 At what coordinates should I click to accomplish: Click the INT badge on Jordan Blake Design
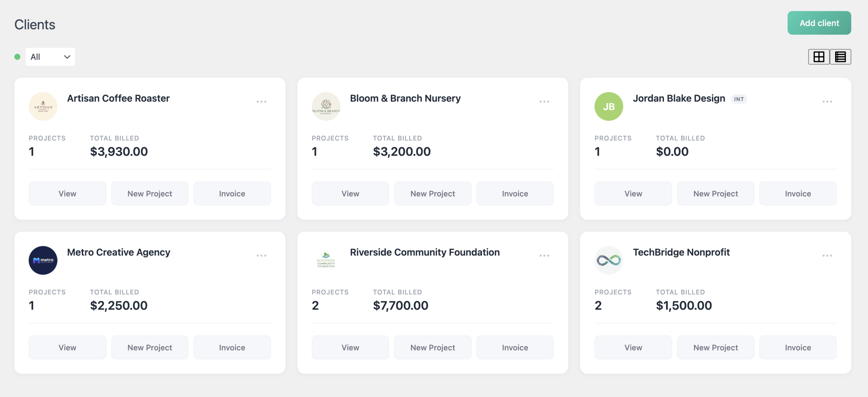pyautogui.click(x=739, y=99)
